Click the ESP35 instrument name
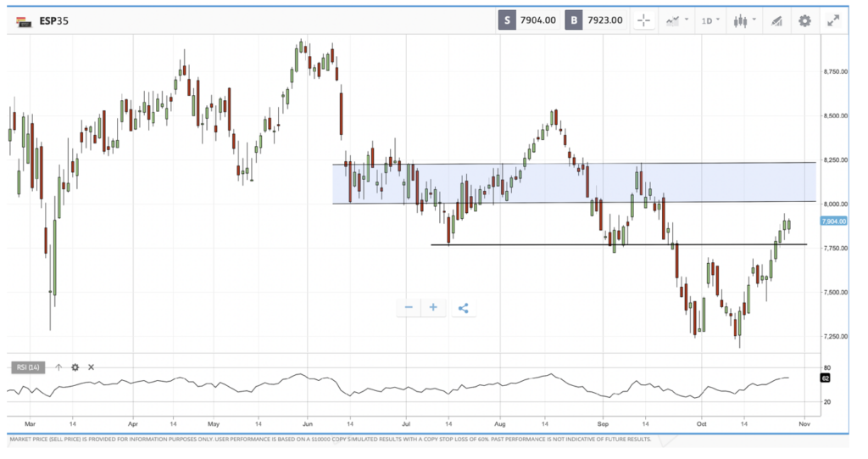The width and height of the screenshot is (868, 459). [54, 20]
